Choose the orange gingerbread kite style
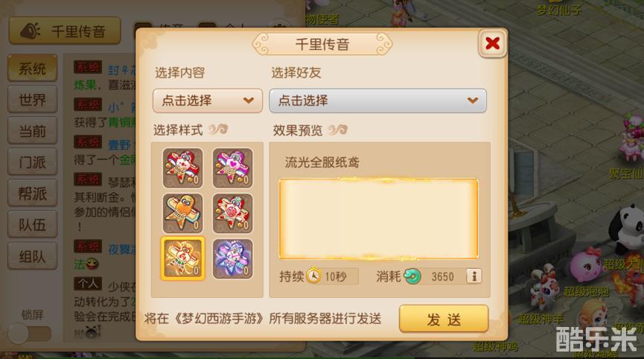 (182, 214)
